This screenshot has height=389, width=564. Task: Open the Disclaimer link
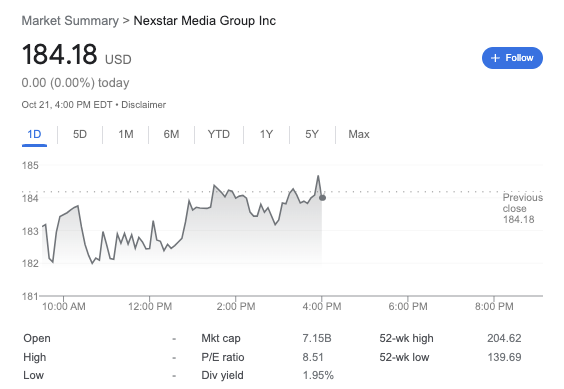click(144, 105)
